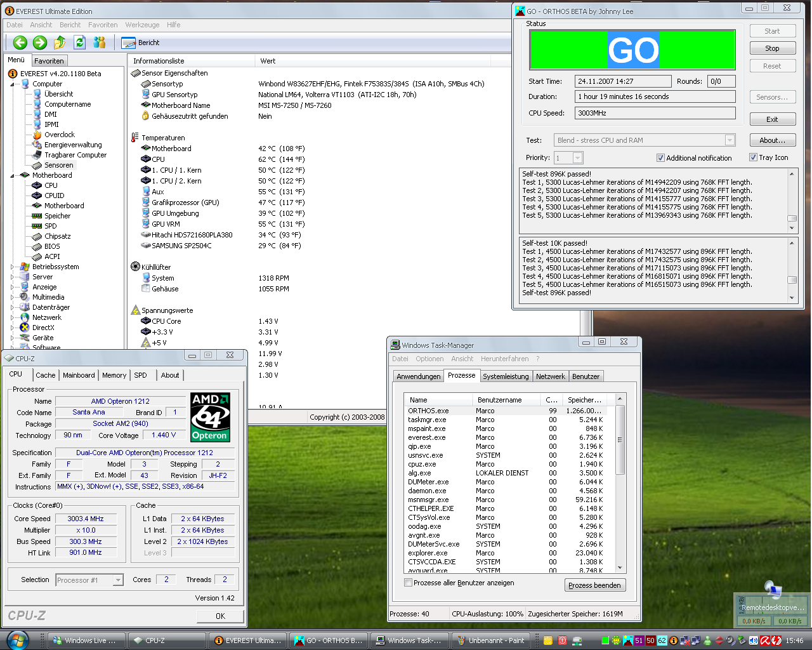Screen dimensions: 812x650
Task: Click the tray temperature icon showing 62
Action: (x=662, y=640)
